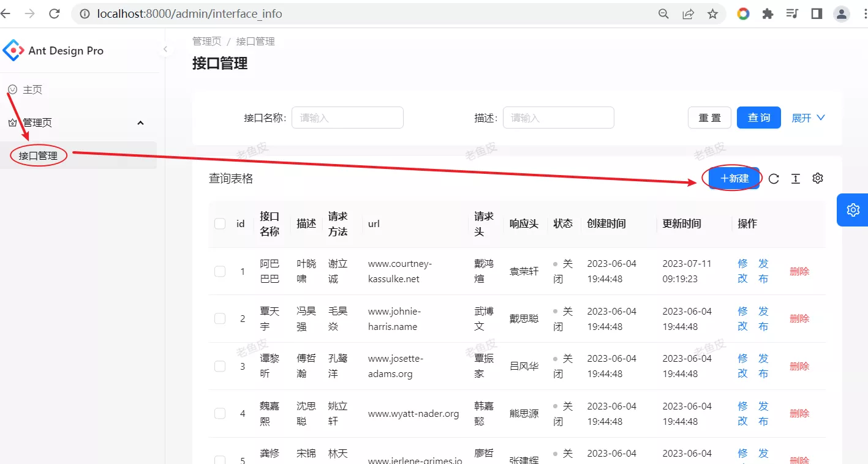Click the 状态 column header
This screenshot has width=868, height=464.
pyautogui.click(x=563, y=224)
